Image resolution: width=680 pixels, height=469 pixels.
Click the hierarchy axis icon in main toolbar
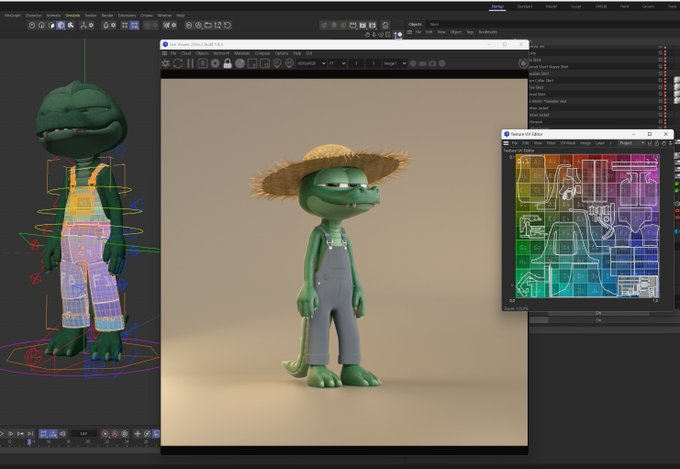click(x=83, y=25)
